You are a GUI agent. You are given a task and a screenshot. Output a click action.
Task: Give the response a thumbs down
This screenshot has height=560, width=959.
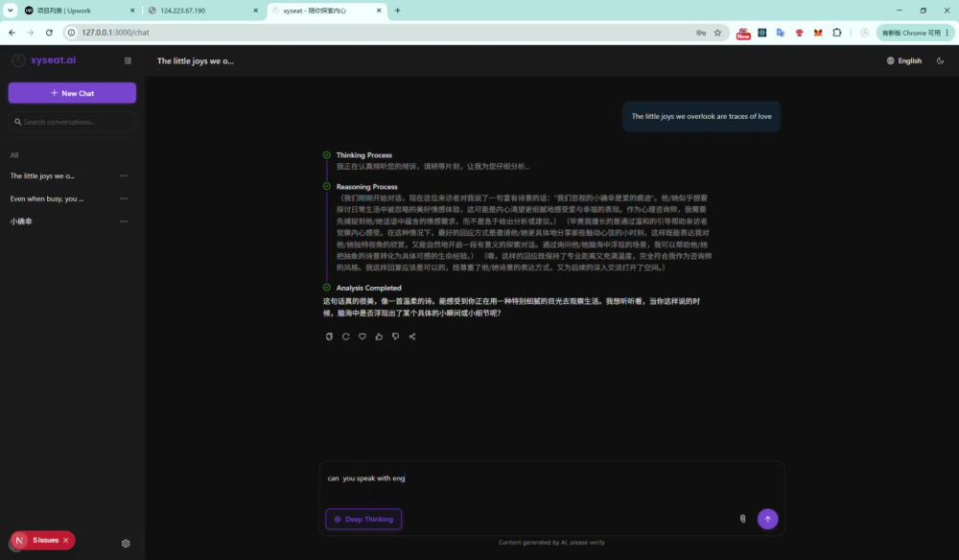(x=395, y=337)
